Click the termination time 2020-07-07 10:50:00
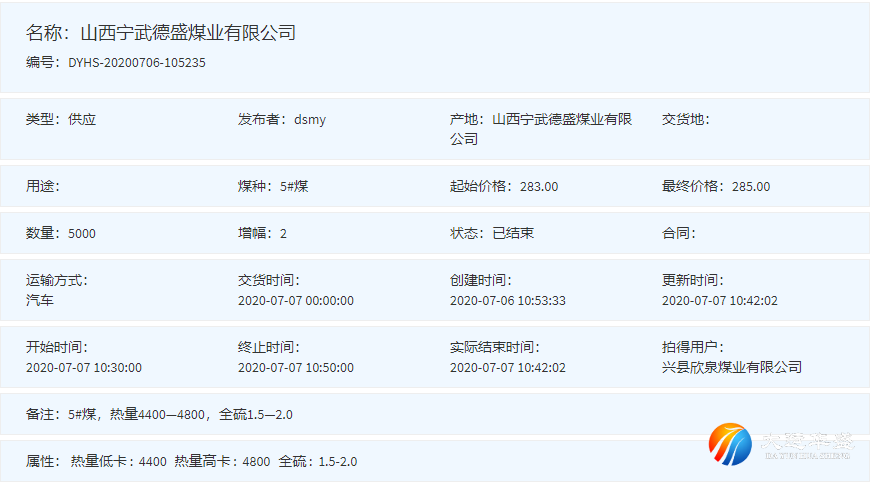Viewport: 870px width, 483px height. click(x=296, y=367)
